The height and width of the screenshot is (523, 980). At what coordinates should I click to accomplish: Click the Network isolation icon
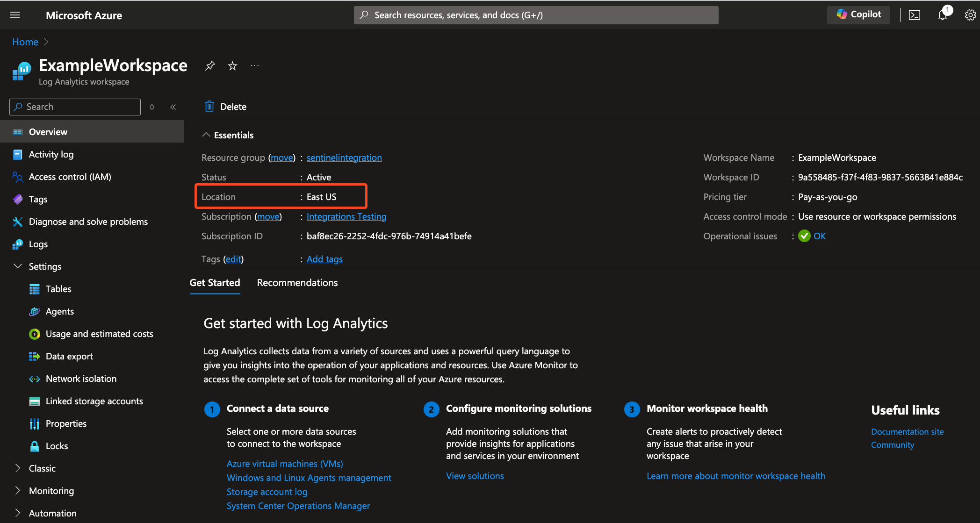pyautogui.click(x=35, y=379)
